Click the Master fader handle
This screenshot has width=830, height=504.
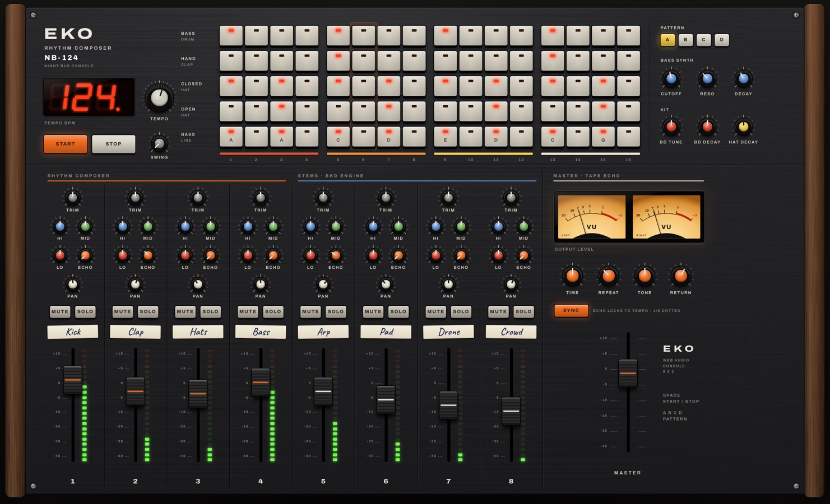[628, 373]
